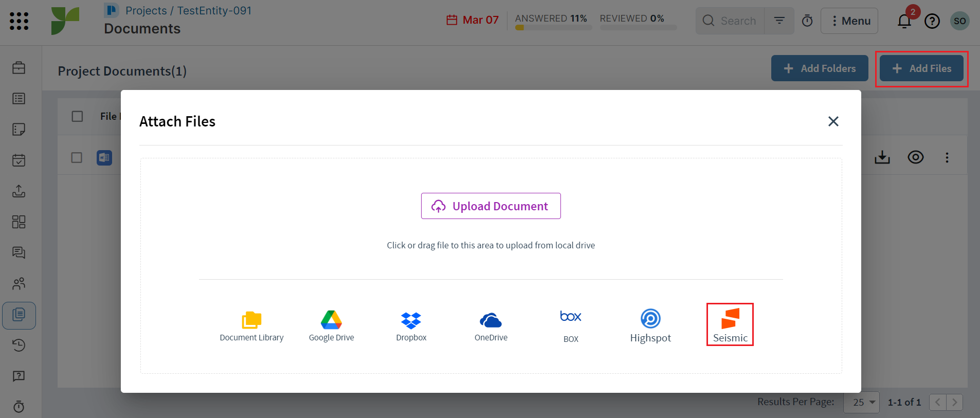Click the 1-1 of 1 pagination text
This screenshot has width=980, height=418.
point(904,402)
